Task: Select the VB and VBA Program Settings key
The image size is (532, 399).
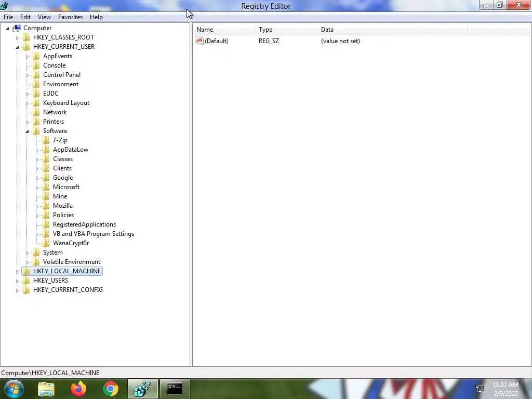Action: point(94,234)
